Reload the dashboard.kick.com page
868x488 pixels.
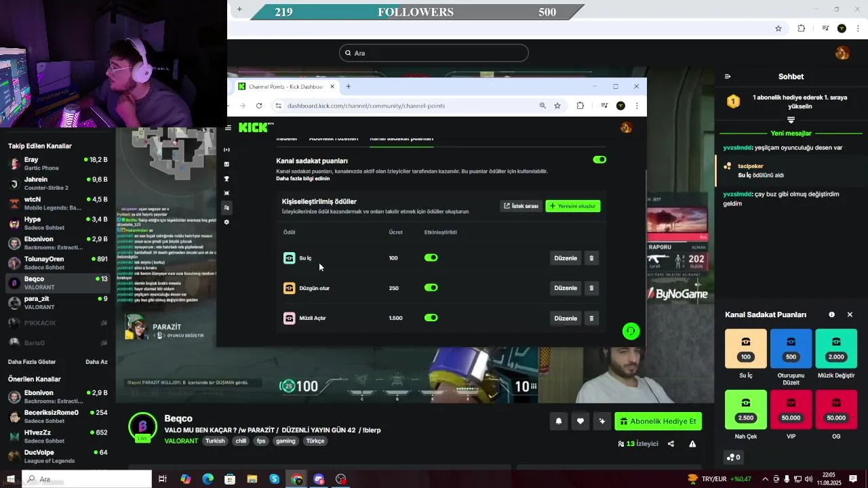tap(259, 106)
